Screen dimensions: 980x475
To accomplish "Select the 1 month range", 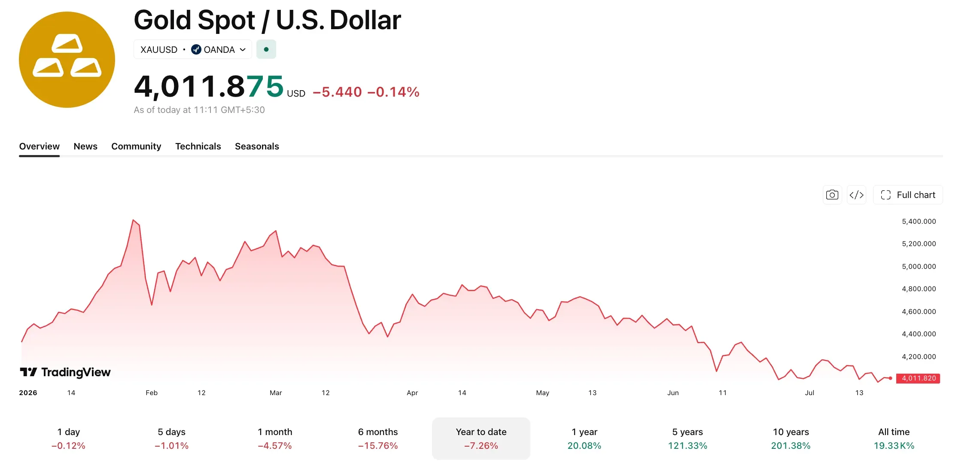I will tap(275, 438).
